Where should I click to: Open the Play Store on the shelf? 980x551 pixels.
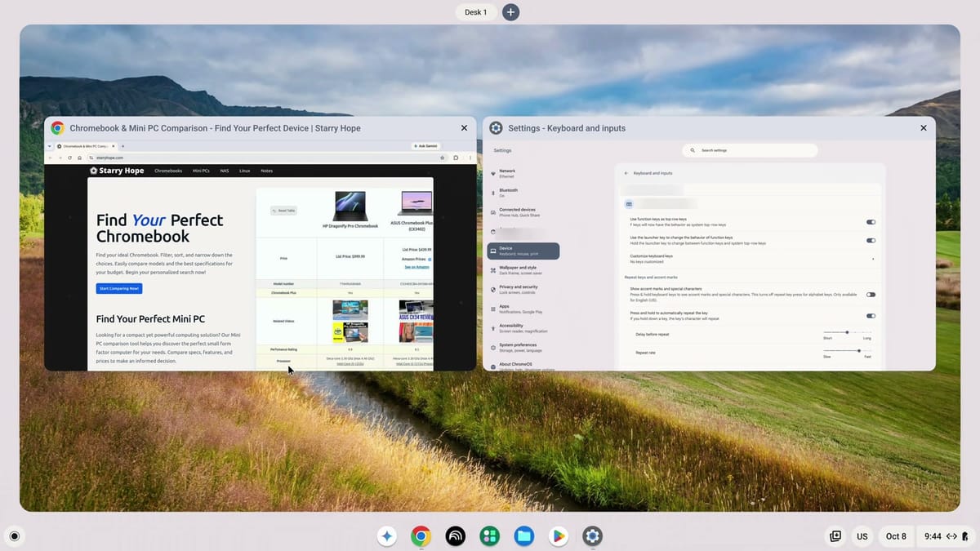pos(559,536)
